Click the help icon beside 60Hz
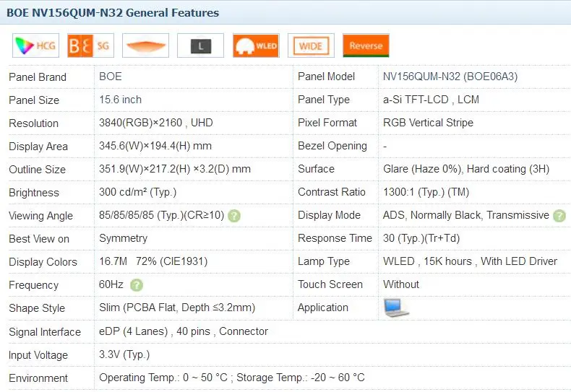 coord(137,285)
